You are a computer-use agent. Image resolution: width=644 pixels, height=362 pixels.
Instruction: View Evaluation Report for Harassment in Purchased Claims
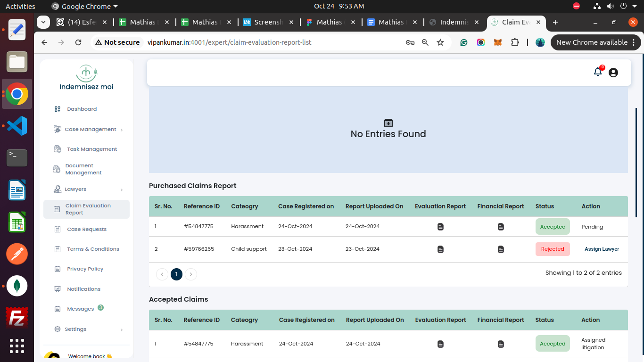point(440,227)
